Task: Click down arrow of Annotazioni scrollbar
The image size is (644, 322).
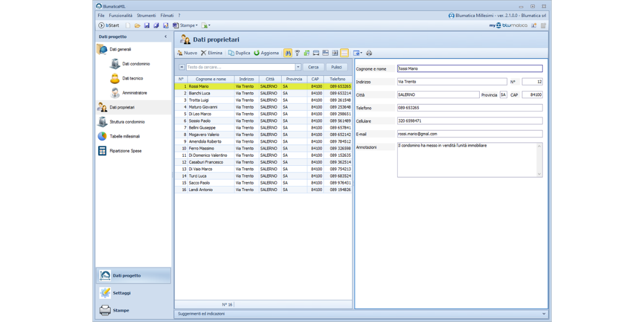Action: [x=539, y=174]
